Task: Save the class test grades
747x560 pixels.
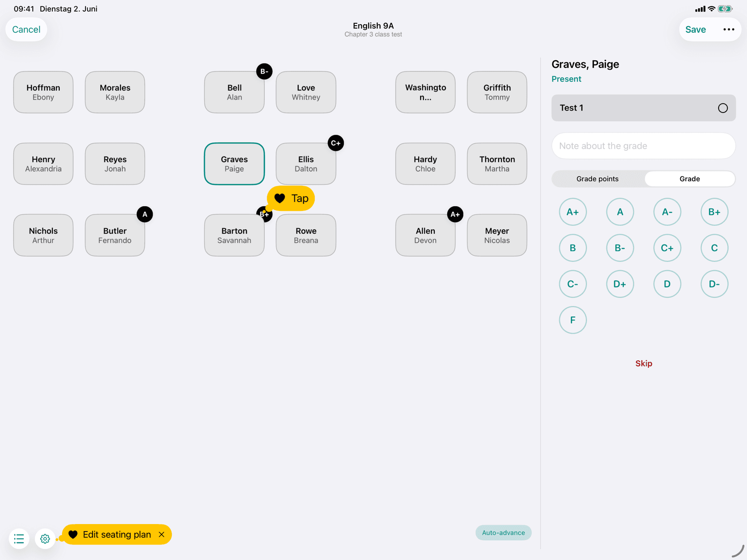Action: click(x=696, y=29)
